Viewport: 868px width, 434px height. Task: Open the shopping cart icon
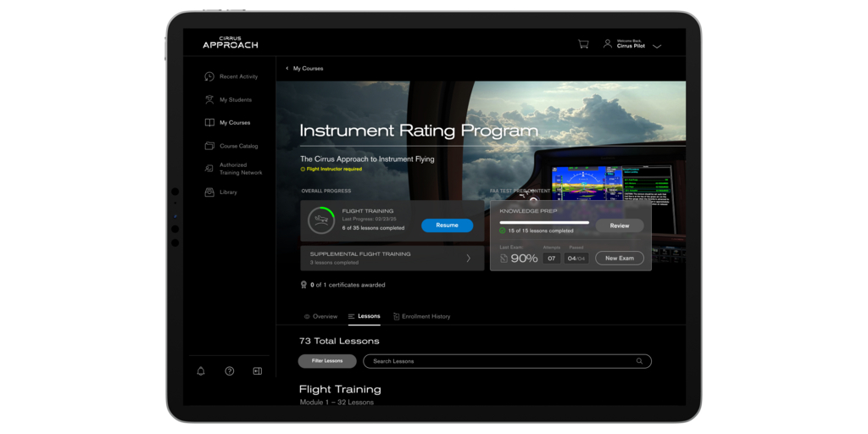tap(583, 44)
